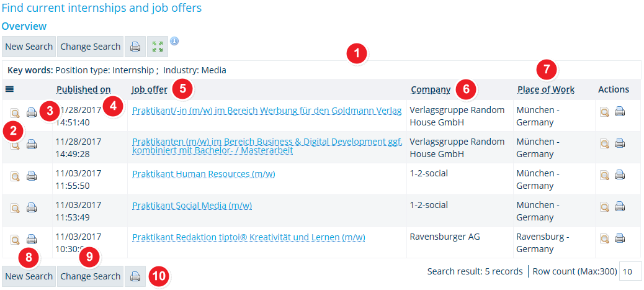Sort by Job offer column header

(150, 89)
